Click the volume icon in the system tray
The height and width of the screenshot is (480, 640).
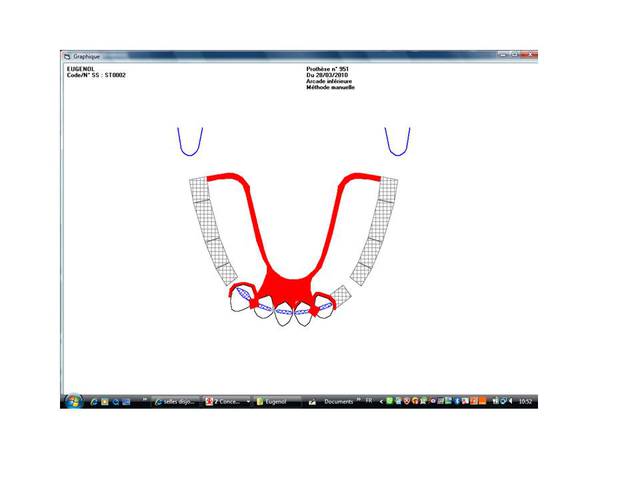coord(512,401)
